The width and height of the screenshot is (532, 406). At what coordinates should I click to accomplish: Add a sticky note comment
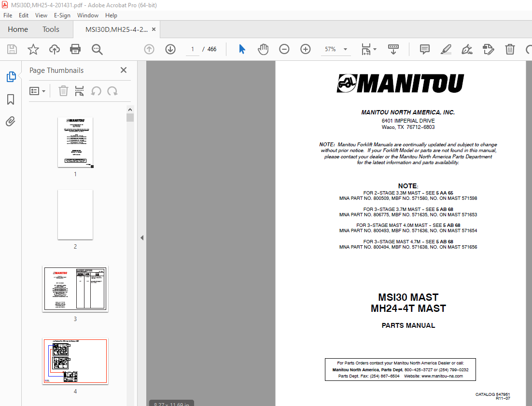click(x=424, y=49)
